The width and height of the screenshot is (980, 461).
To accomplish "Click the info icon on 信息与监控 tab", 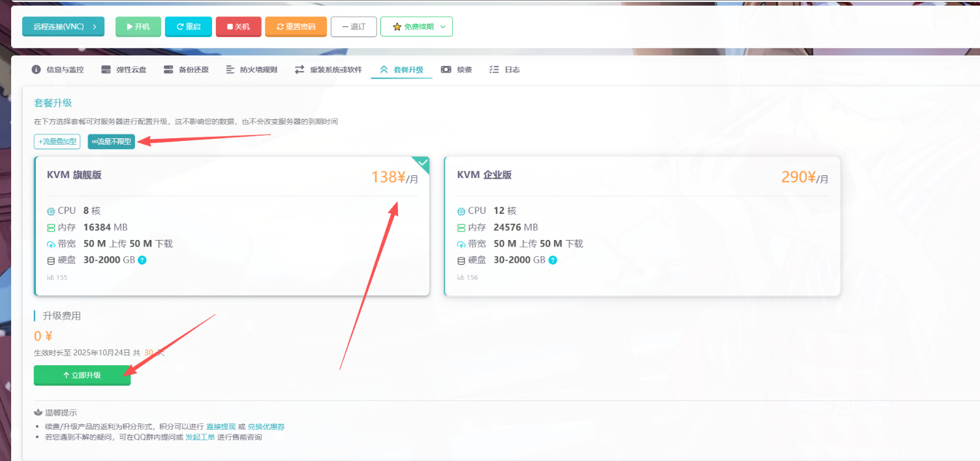I will coord(37,70).
